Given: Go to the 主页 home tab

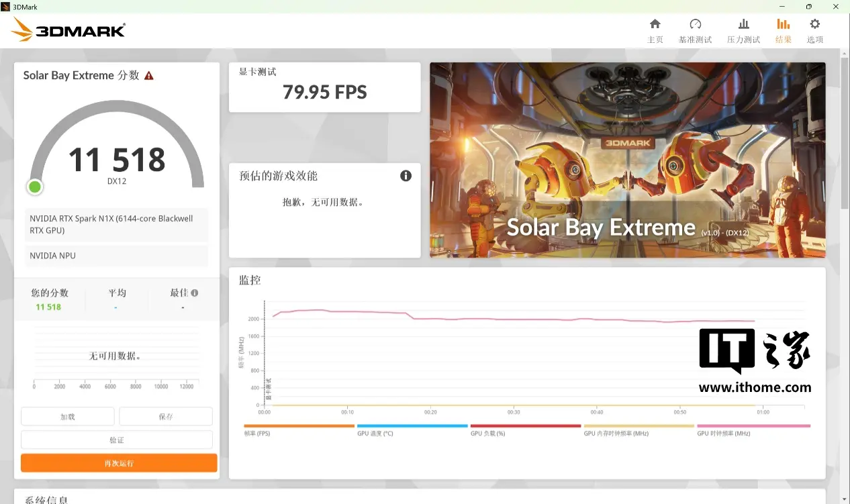Looking at the screenshot, I should pos(655,31).
